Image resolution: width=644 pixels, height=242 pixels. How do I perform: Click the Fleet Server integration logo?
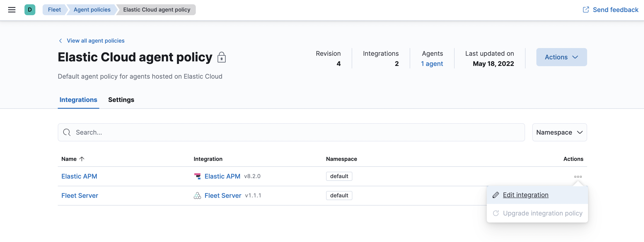click(197, 196)
